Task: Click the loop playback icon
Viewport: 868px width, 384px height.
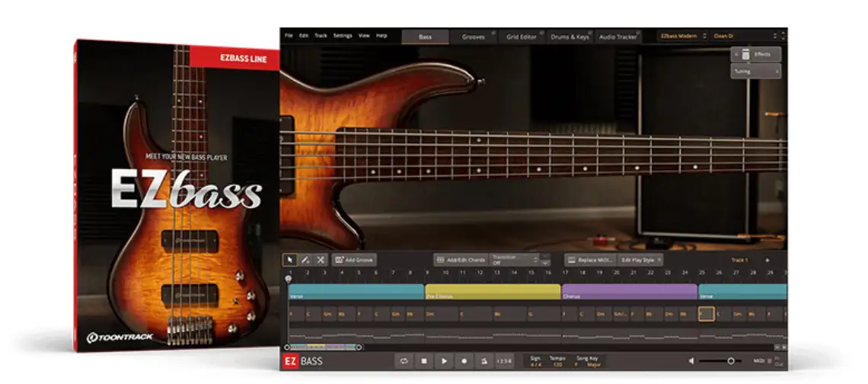Action: [404, 361]
